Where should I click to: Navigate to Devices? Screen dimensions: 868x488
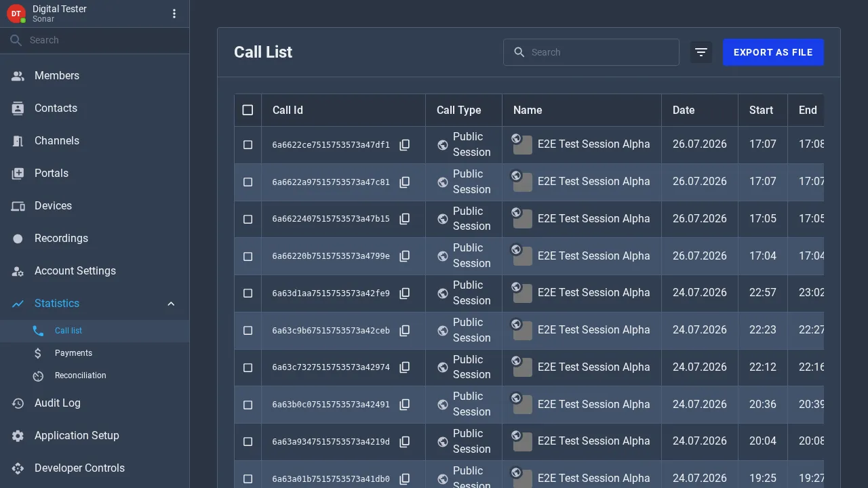95,206
